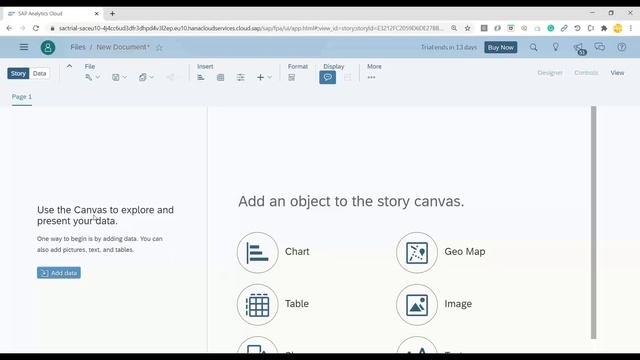Reload the browser page
This screenshot has height=360, width=640.
point(36,28)
